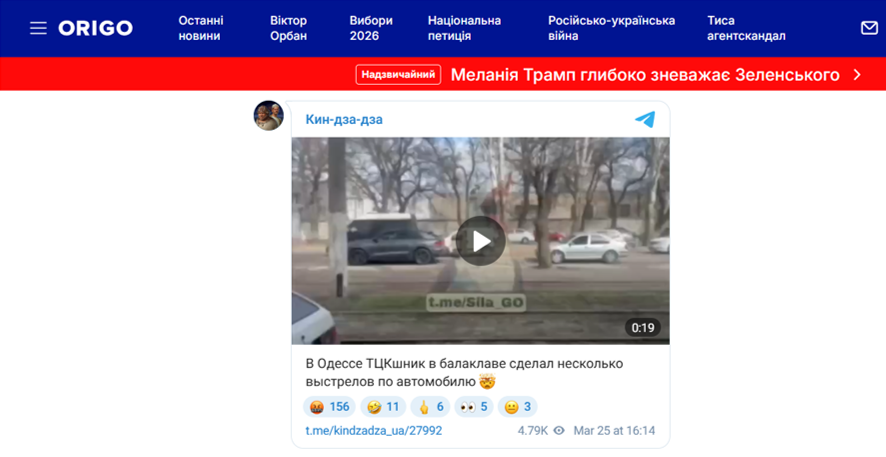Open the Меланія Трамп breaking news headline
This screenshot has height=457, width=886.
pyautogui.click(x=645, y=75)
